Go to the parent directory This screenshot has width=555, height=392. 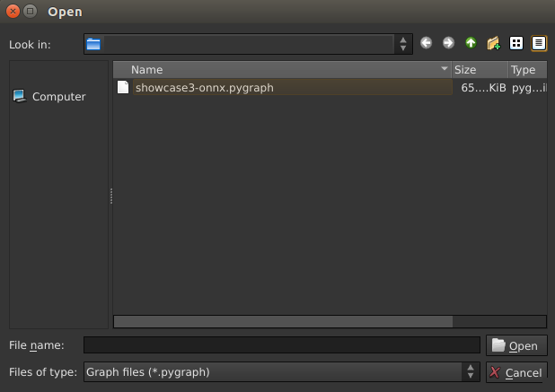471,43
